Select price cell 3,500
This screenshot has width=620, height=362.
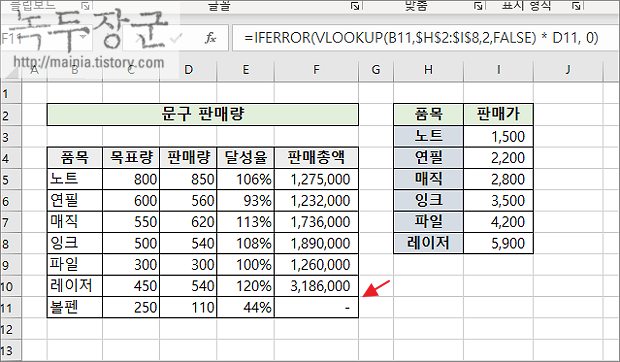tap(498, 201)
